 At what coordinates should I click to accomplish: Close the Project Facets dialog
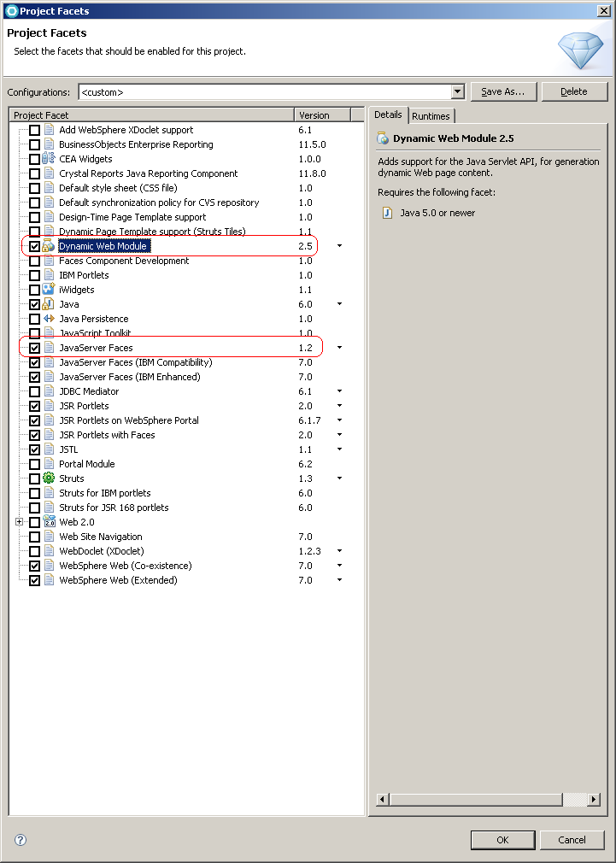point(603,11)
